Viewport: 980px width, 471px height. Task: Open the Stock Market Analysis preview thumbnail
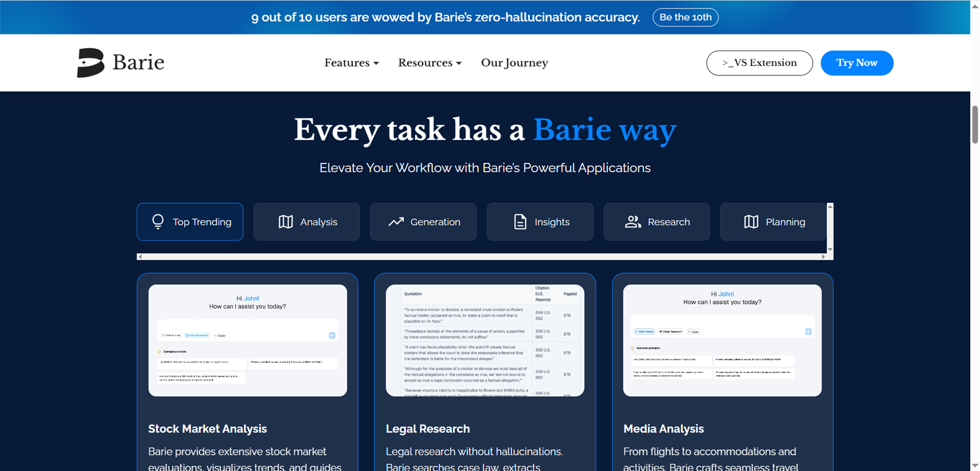(x=248, y=340)
